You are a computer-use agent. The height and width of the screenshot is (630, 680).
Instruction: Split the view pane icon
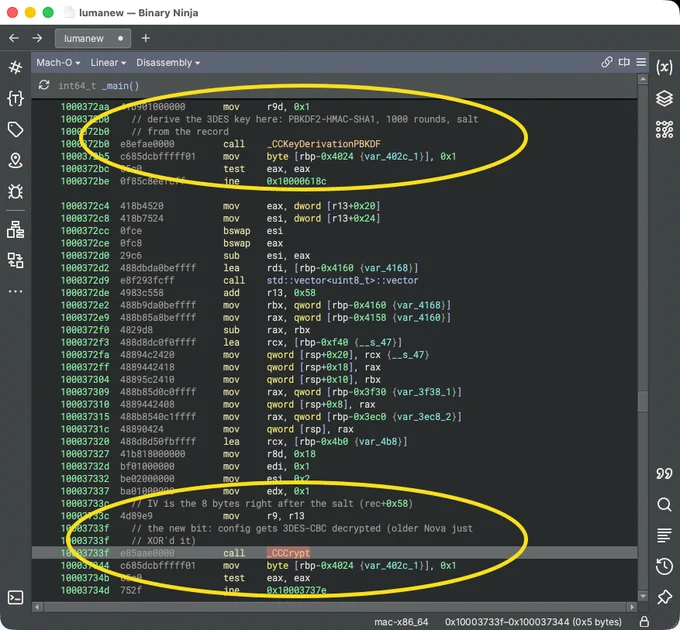624,62
